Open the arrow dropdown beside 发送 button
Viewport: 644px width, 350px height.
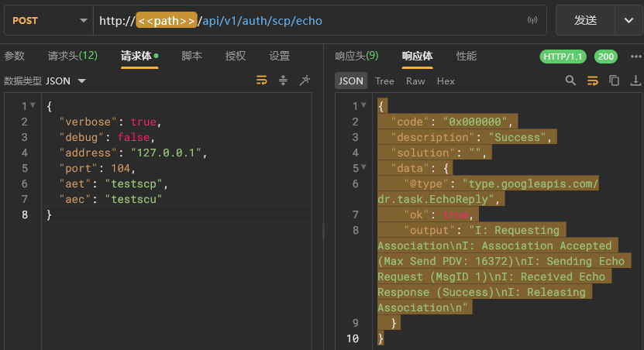pyautogui.click(x=627, y=21)
